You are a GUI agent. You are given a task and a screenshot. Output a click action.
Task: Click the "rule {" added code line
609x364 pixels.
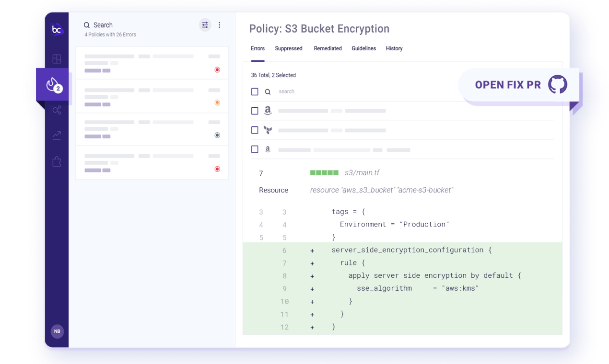point(352,263)
